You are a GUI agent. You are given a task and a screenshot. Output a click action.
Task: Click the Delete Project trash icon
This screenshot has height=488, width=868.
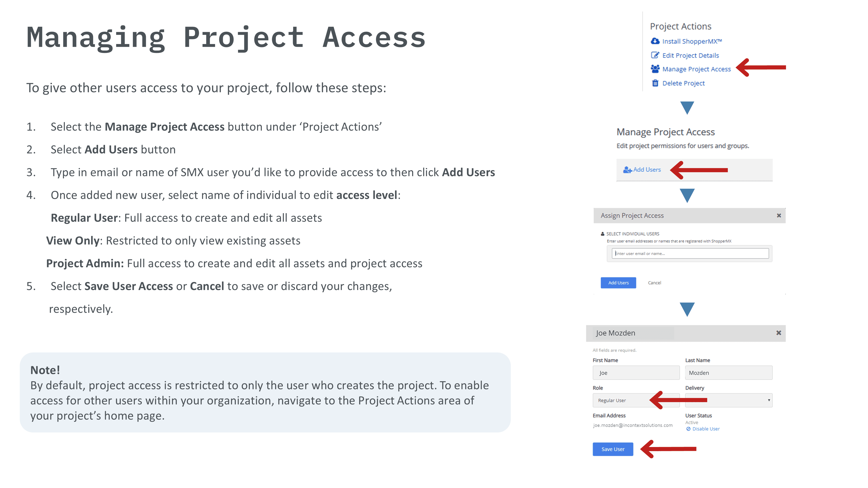655,83
